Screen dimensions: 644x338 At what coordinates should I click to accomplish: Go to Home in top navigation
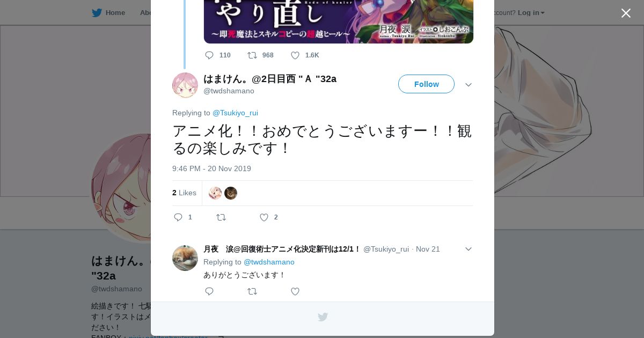pos(108,13)
